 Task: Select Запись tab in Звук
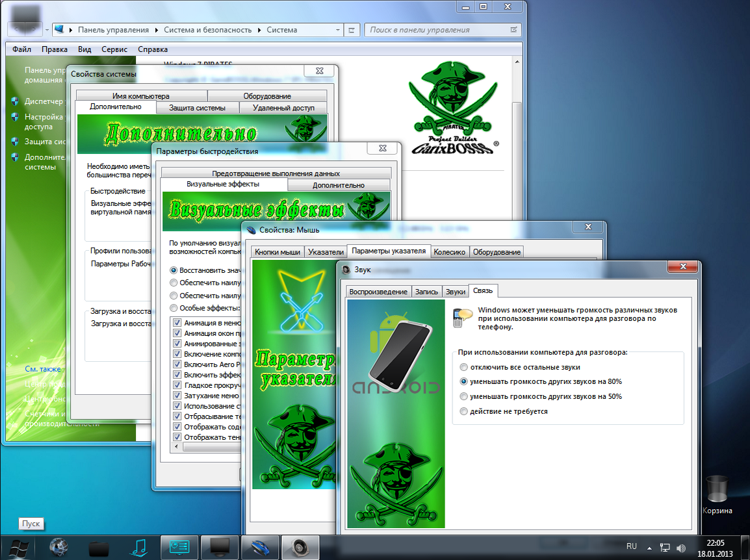point(426,291)
